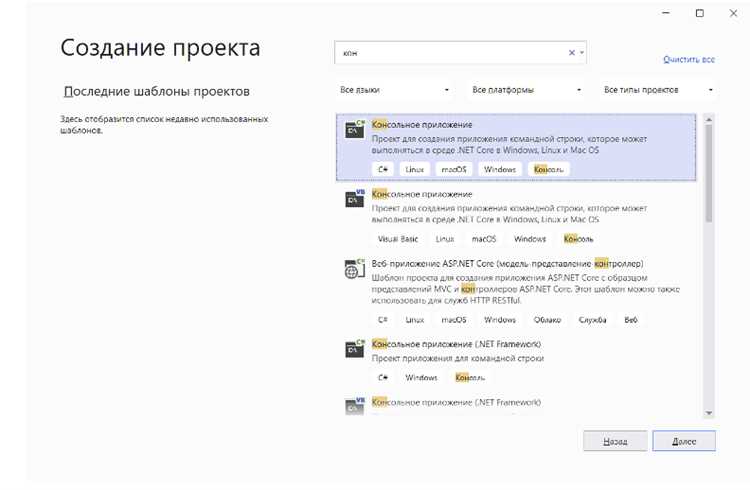Viewport: 750px width, 490px height.
Task: Maximize the project creation window
Action: (699, 13)
